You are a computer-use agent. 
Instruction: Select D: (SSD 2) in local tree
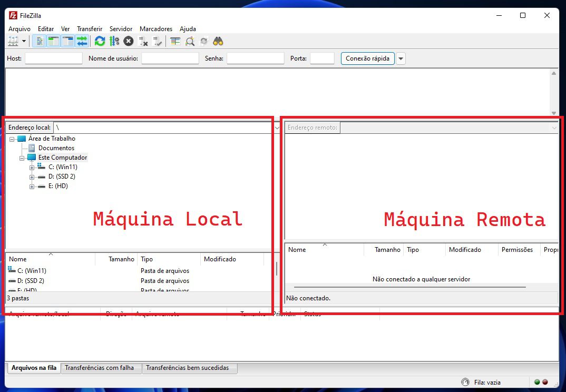click(x=62, y=177)
